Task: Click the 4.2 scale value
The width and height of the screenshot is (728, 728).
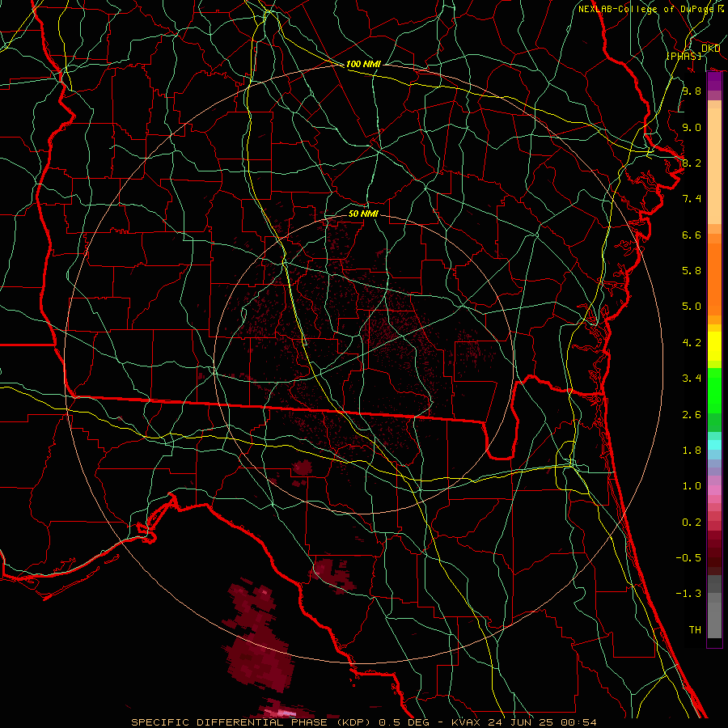Action: (692, 343)
